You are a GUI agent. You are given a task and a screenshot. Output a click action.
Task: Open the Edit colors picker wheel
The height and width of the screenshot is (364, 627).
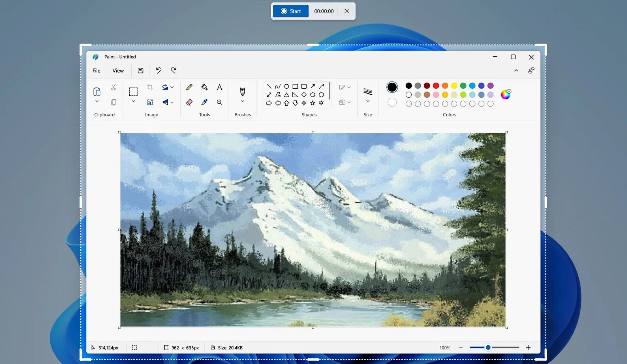pyautogui.click(x=505, y=94)
